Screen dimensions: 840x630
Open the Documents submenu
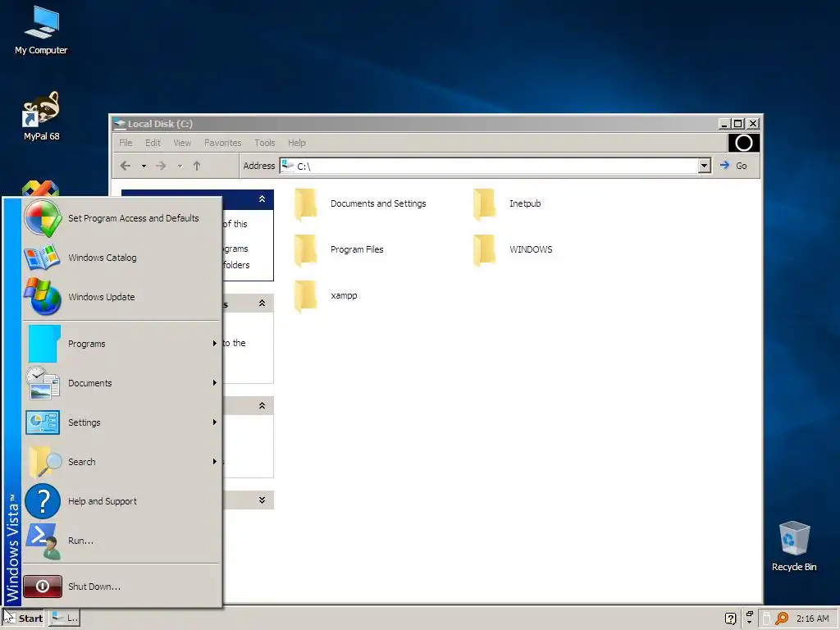pyautogui.click(x=121, y=383)
